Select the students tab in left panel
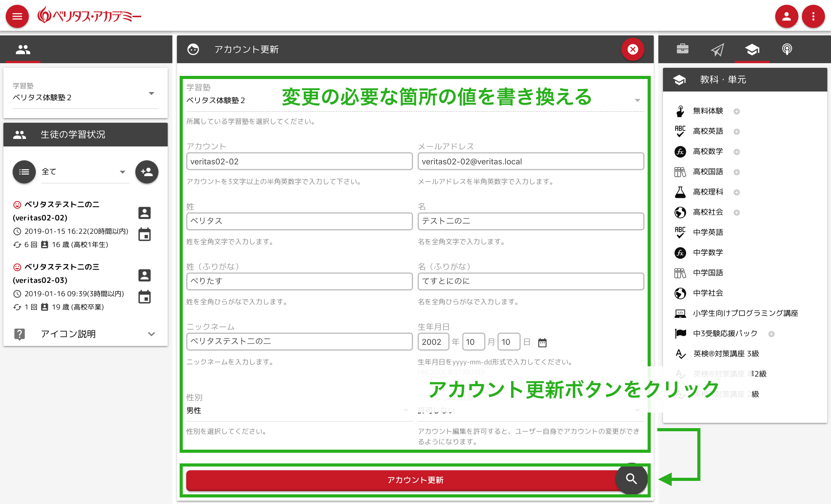 23,50
